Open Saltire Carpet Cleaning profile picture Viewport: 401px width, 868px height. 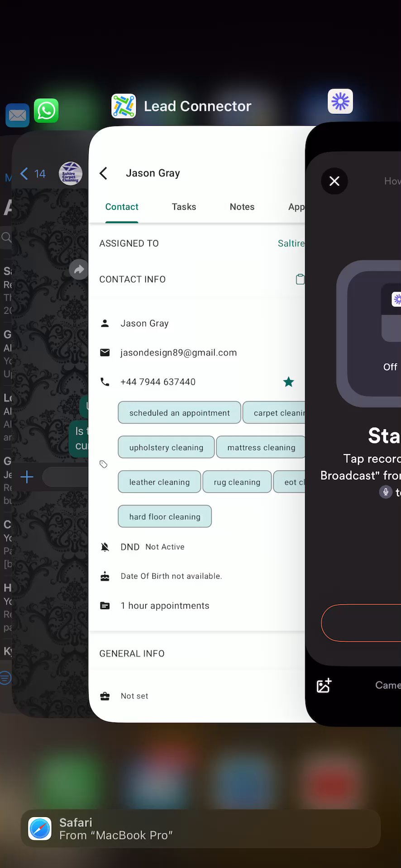[x=71, y=174]
